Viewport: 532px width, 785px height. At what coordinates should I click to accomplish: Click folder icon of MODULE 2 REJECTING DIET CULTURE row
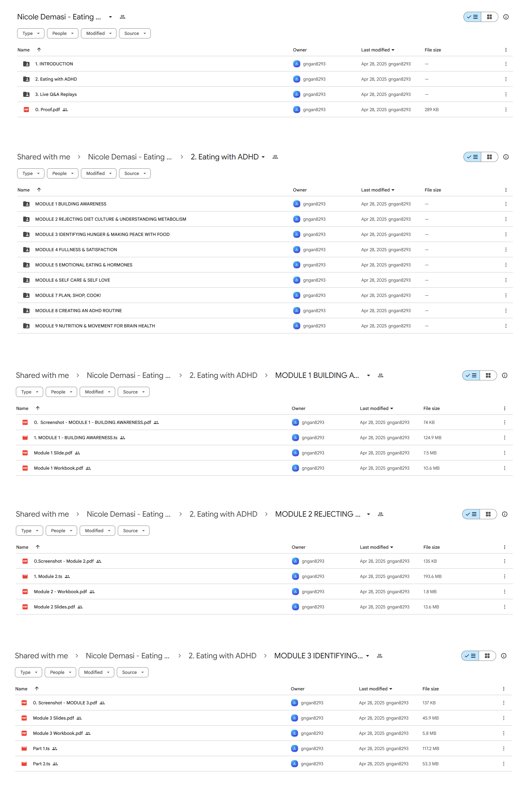coord(26,219)
